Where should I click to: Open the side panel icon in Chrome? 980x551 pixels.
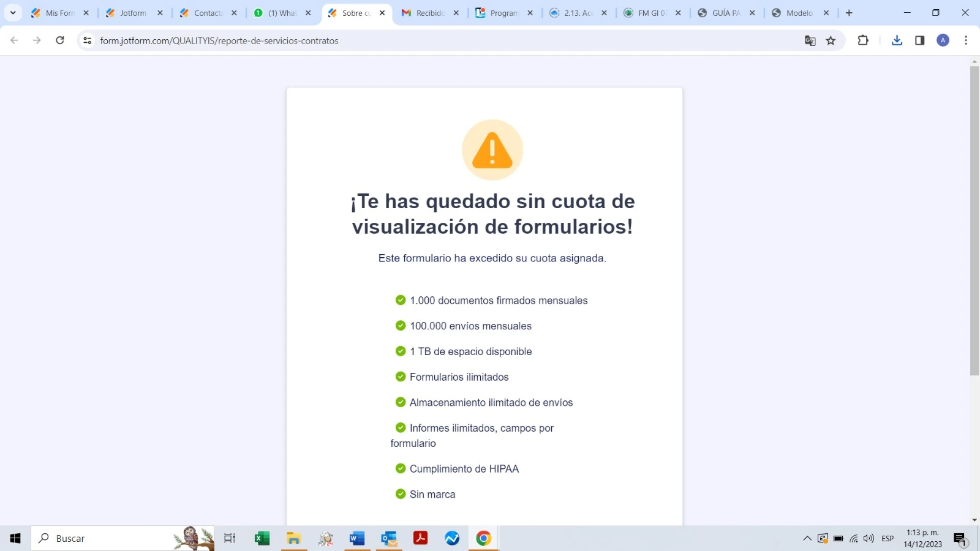[x=919, y=40]
